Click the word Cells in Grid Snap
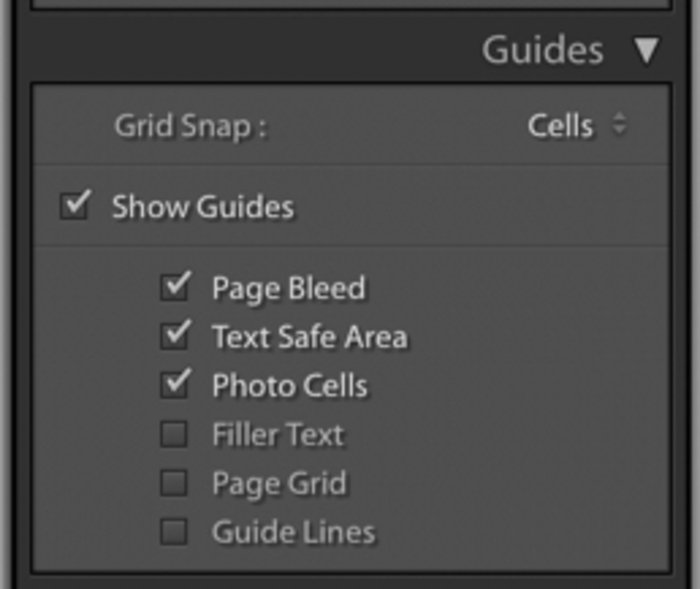Screen dimensions: 700x589 click(x=560, y=126)
